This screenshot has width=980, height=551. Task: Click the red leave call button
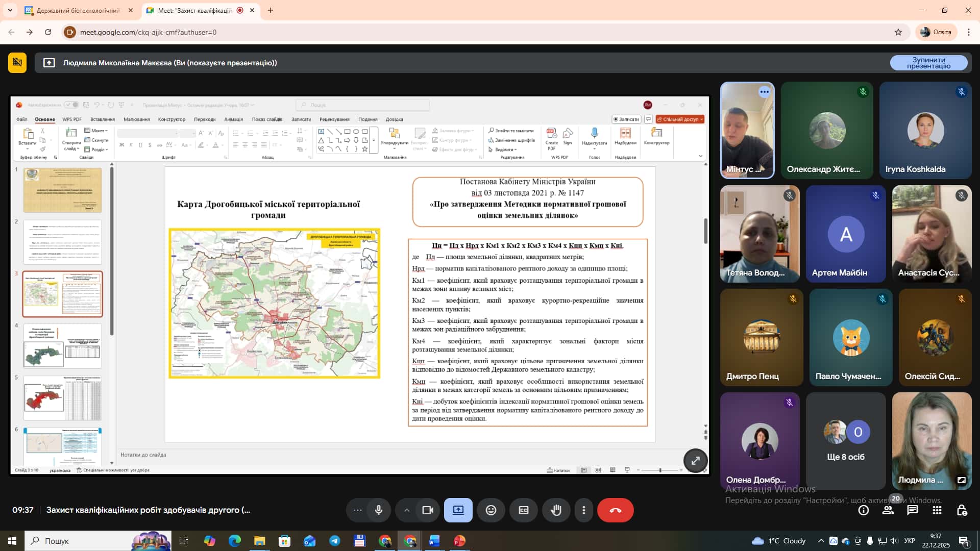[615, 510]
